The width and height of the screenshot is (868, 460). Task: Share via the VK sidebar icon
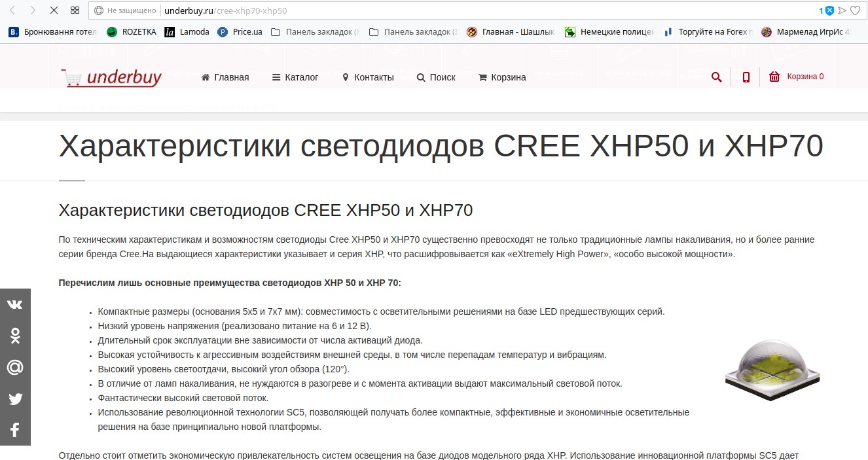tap(15, 304)
